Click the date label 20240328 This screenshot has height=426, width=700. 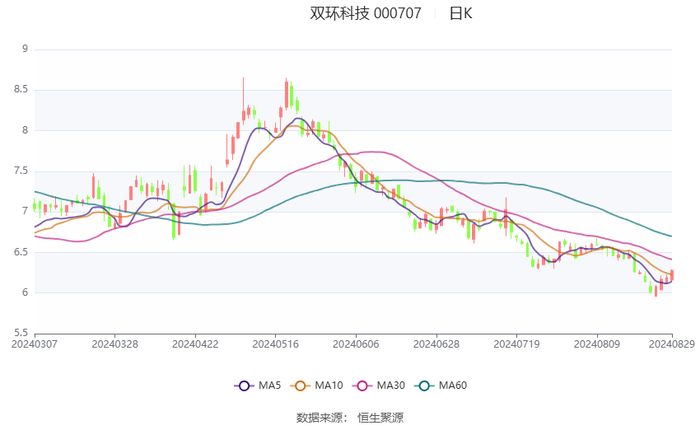tap(115, 344)
